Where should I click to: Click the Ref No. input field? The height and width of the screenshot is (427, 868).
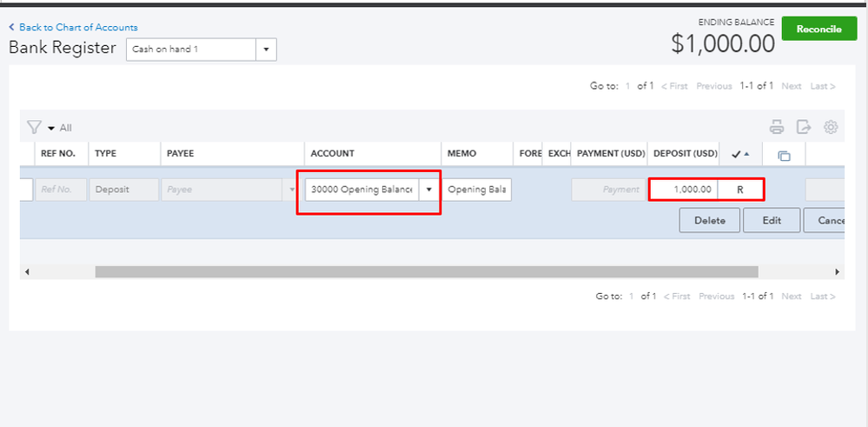[x=61, y=190]
